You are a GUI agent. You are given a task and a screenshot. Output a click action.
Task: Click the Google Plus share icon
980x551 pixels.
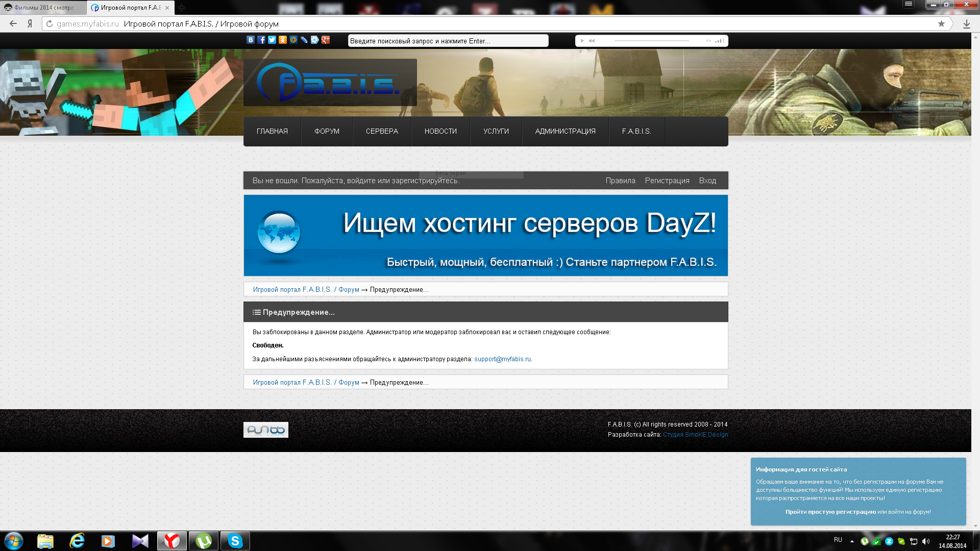click(x=326, y=40)
